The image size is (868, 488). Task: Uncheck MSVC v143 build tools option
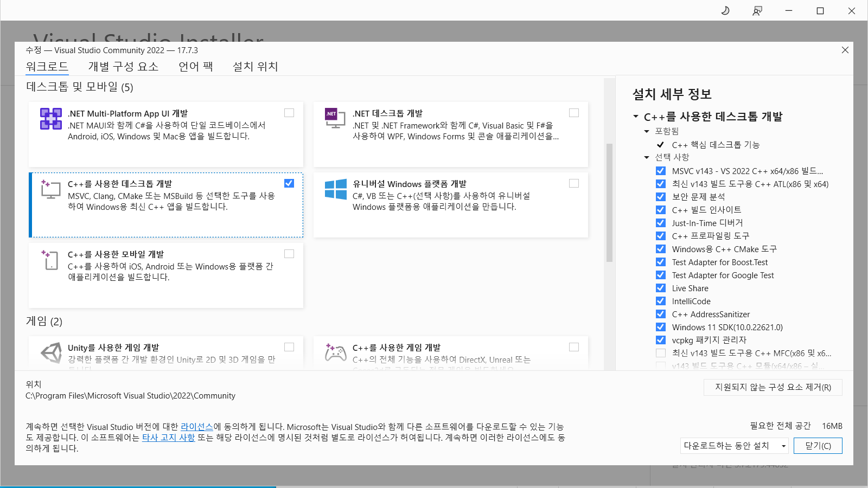(660, 171)
